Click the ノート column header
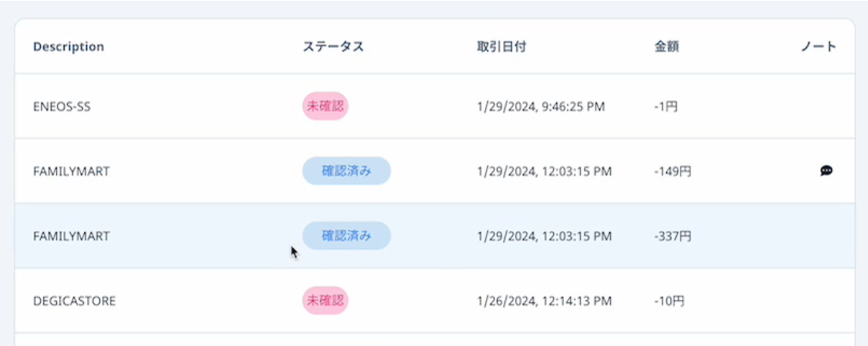 point(818,47)
